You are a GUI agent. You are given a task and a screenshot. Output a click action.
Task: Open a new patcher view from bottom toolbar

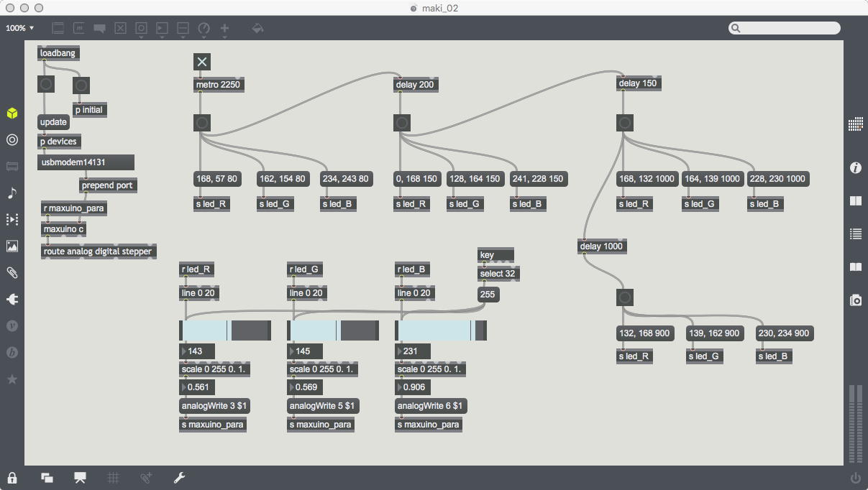(x=47, y=478)
